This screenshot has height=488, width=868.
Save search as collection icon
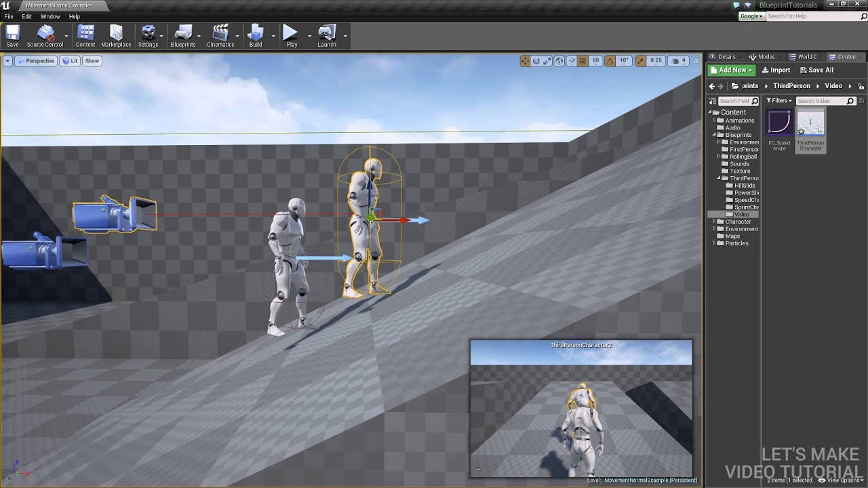click(862, 101)
